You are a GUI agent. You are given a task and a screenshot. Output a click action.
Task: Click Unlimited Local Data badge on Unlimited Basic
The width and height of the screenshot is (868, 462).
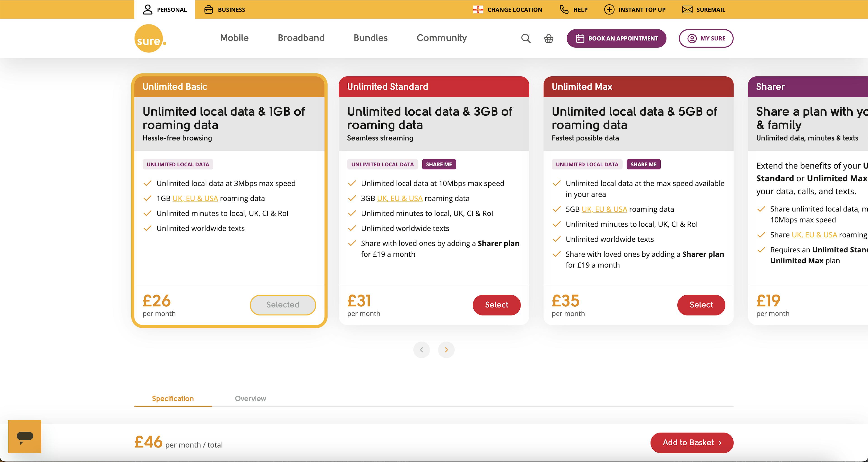point(178,164)
